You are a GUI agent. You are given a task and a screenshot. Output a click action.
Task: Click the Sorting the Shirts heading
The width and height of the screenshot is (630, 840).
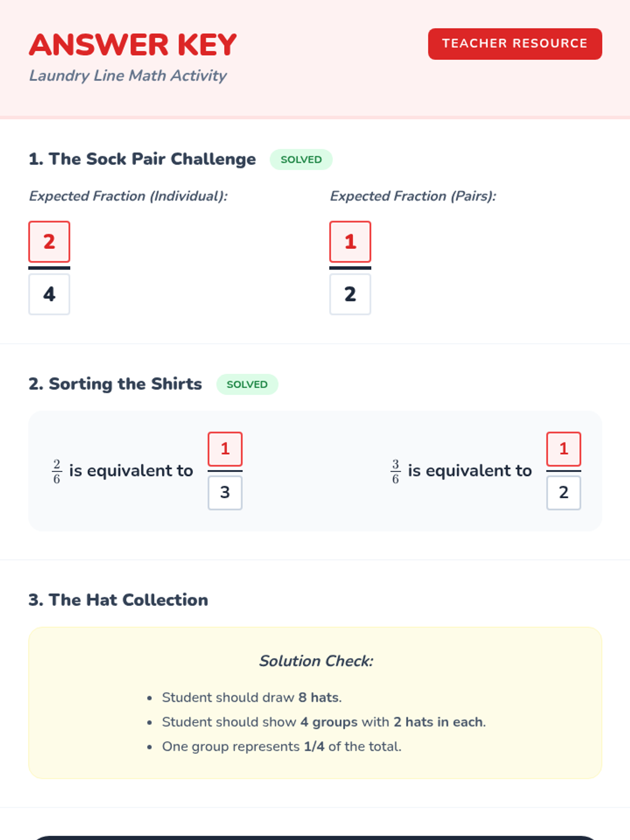tap(115, 384)
